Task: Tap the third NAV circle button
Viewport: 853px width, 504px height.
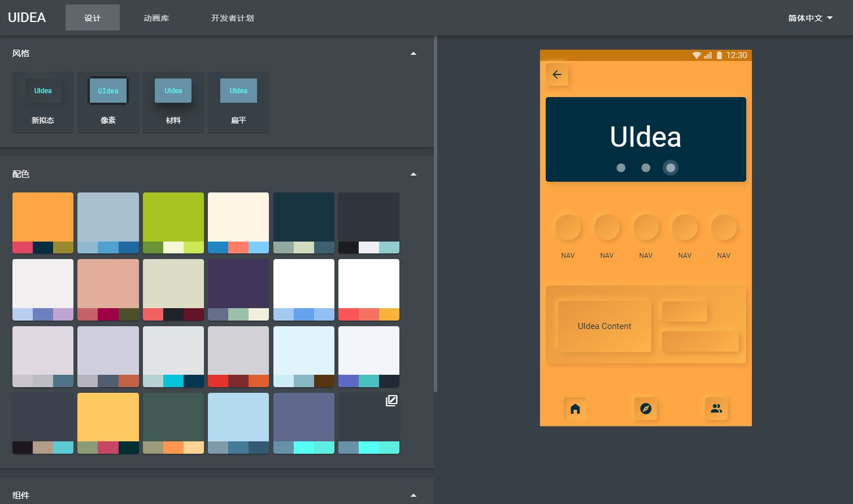Action: 646,227
